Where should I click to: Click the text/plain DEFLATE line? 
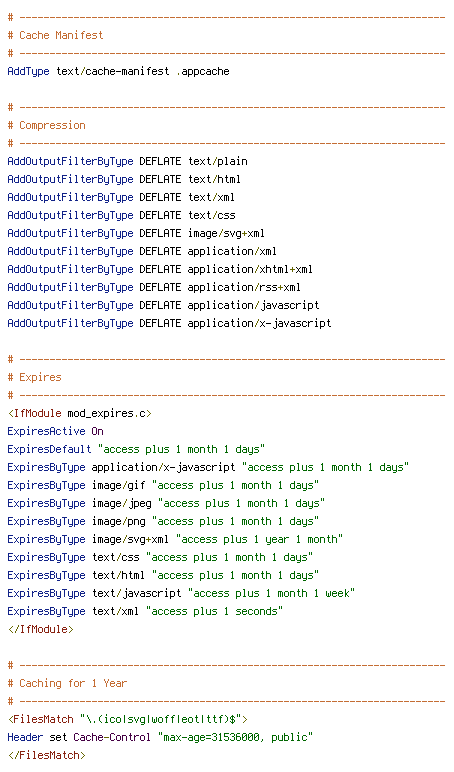[128, 161]
